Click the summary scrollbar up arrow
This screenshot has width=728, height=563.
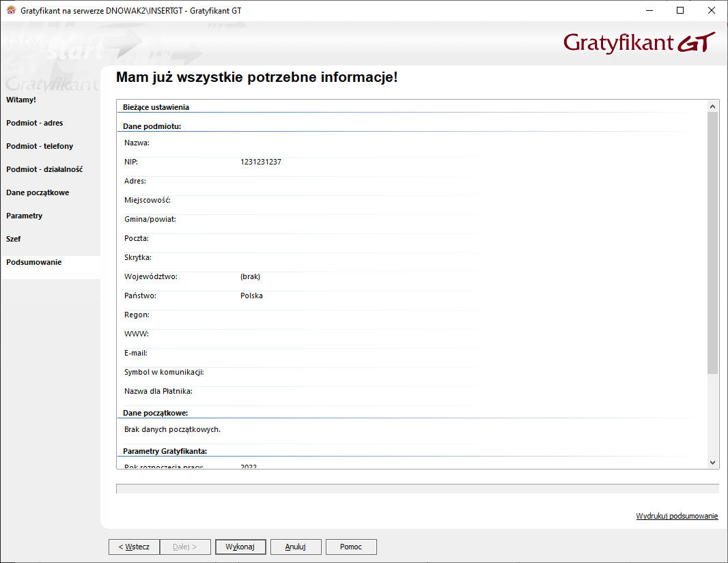(713, 106)
